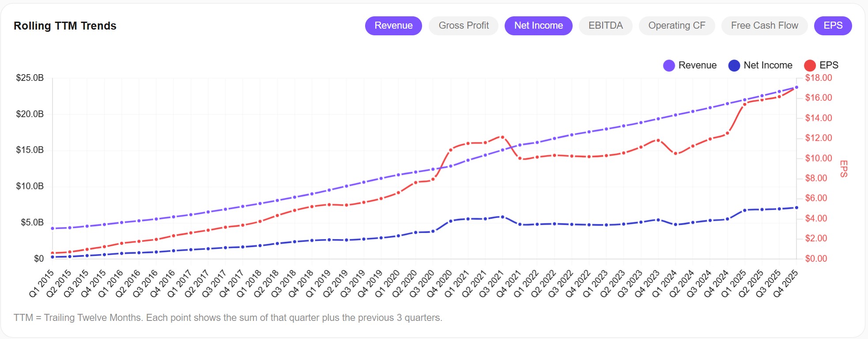Select the Rolling TTM Trends chart title

(65, 26)
